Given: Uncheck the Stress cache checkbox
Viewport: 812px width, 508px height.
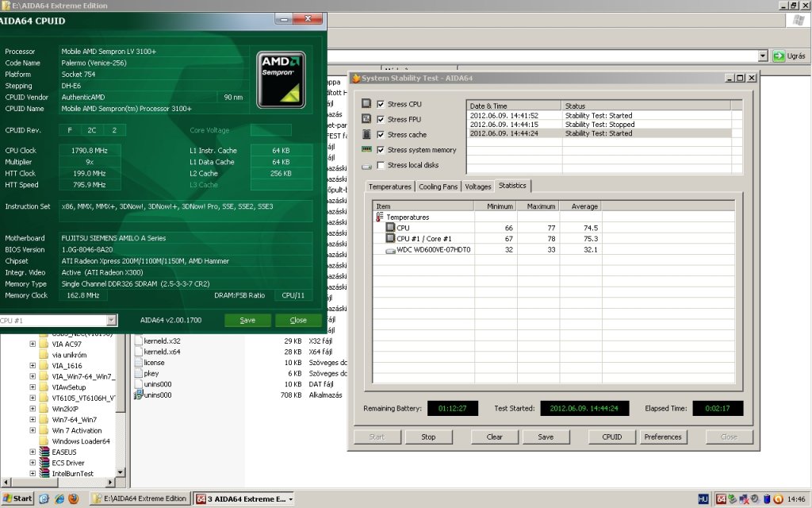Looking at the screenshot, I should pos(381,134).
